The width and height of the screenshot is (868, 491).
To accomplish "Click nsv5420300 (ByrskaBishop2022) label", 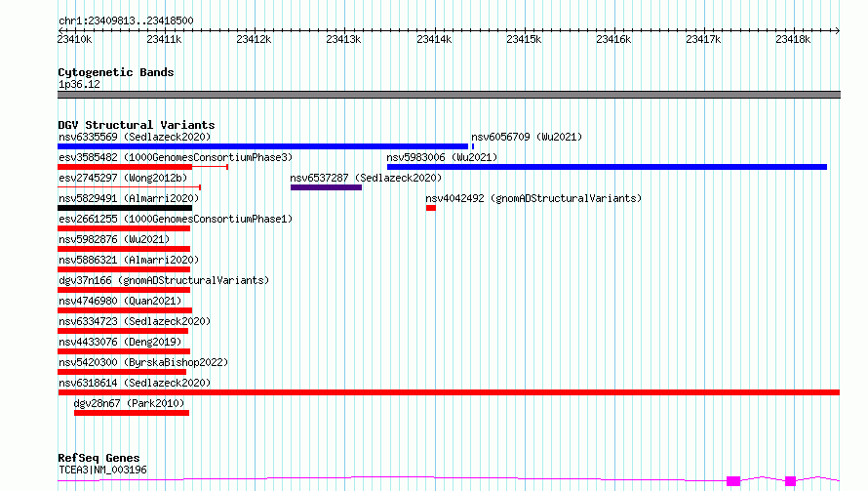I will [143, 362].
